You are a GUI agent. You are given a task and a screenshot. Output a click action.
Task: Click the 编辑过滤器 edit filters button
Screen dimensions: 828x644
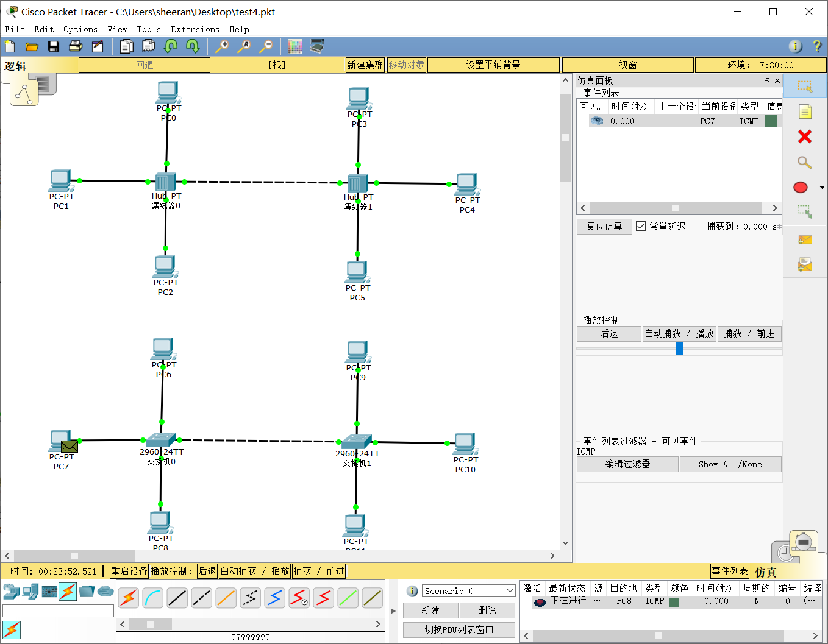pos(627,464)
